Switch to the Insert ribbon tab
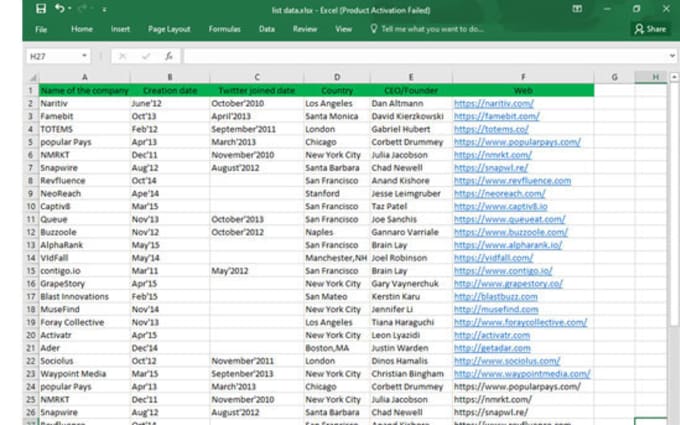 [x=120, y=29]
